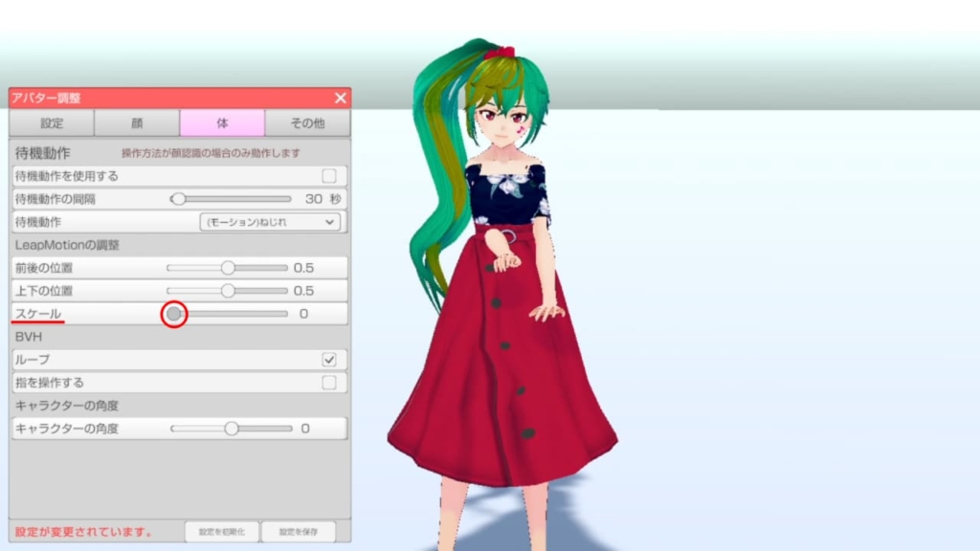Viewport: 980px width, 551px height.
Task: Click the 設定を保存 button
Action: tap(299, 532)
